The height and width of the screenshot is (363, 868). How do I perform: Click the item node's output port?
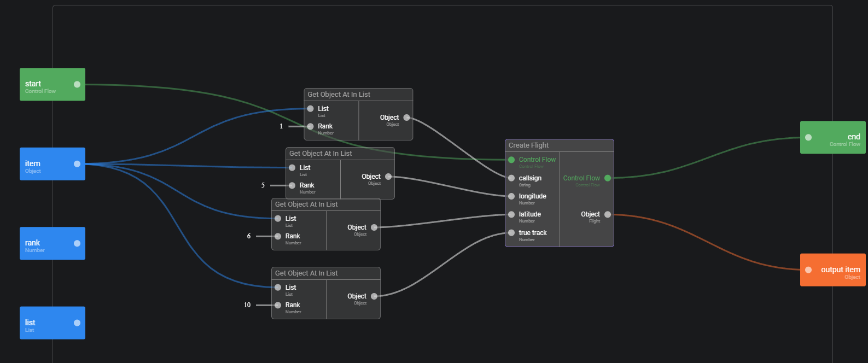[77, 164]
